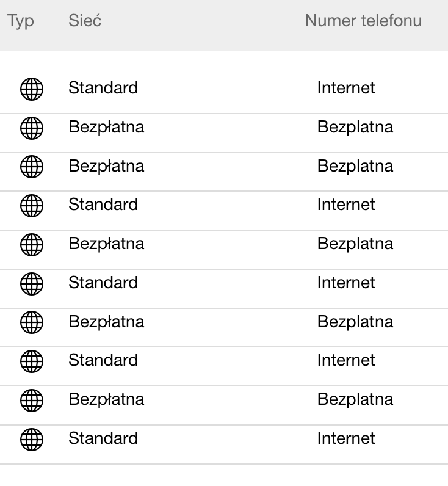Screen dimensions: 448x486
Task: Click the Bezplatna phone entry in the third row
Action: tap(355, 166)
